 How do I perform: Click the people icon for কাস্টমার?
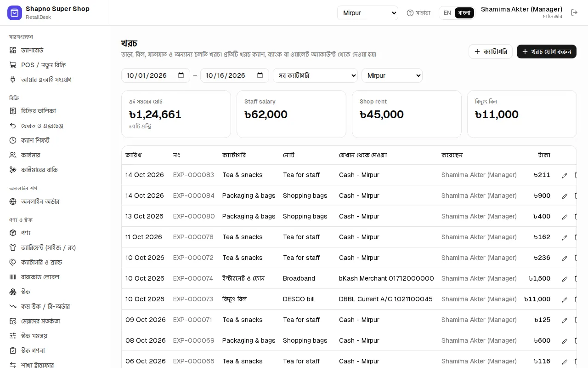coord(13,155)
